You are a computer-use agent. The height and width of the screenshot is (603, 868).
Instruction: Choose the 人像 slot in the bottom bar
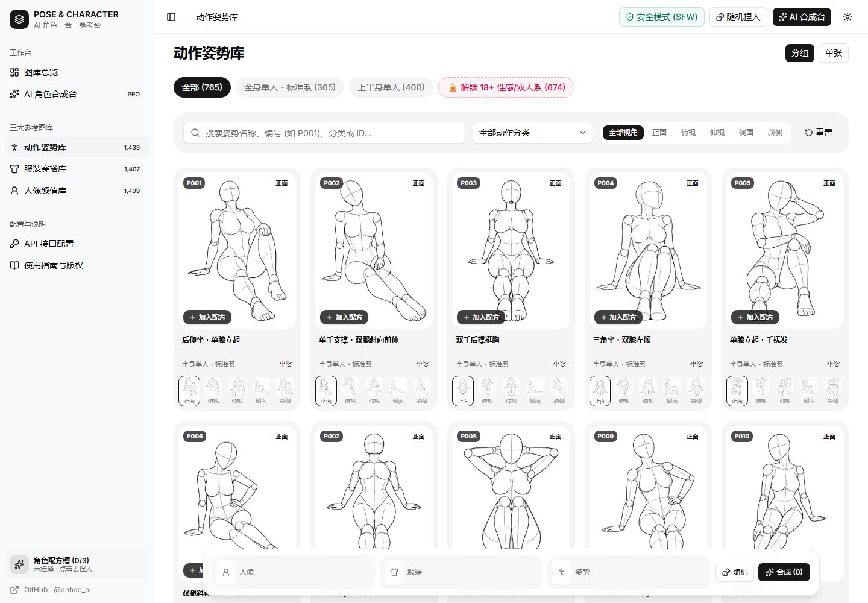tap(295, 572)
